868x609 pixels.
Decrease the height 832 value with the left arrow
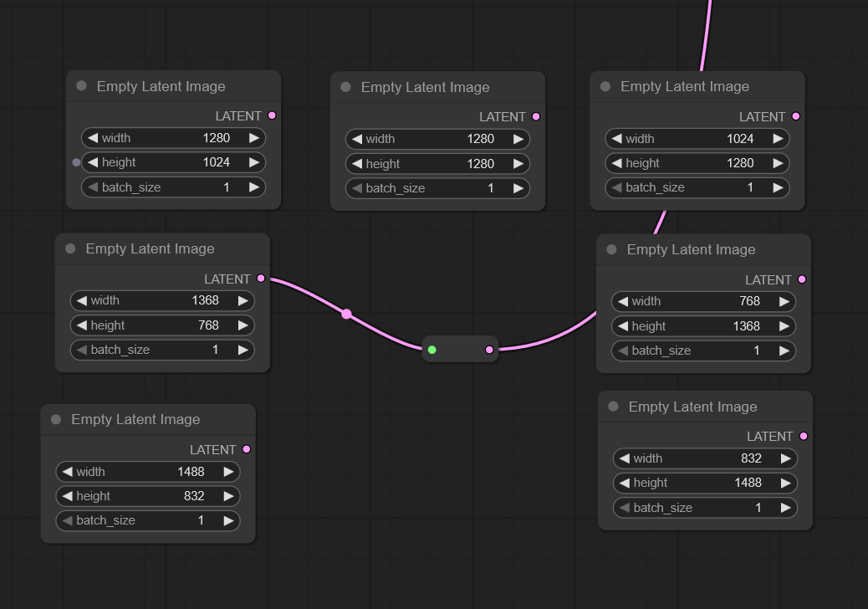pos(68,496)
